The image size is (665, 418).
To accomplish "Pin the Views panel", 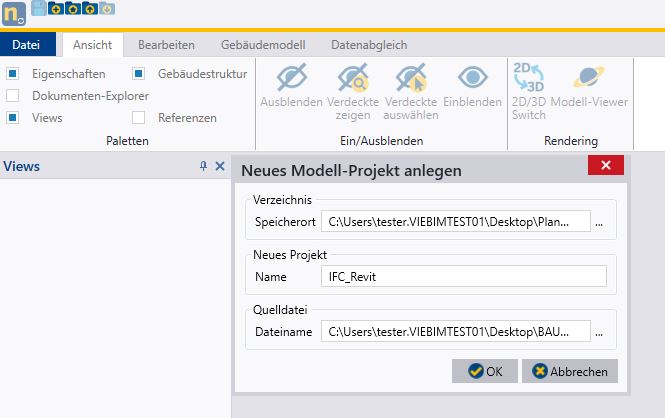I will click(x=204, y=167).
